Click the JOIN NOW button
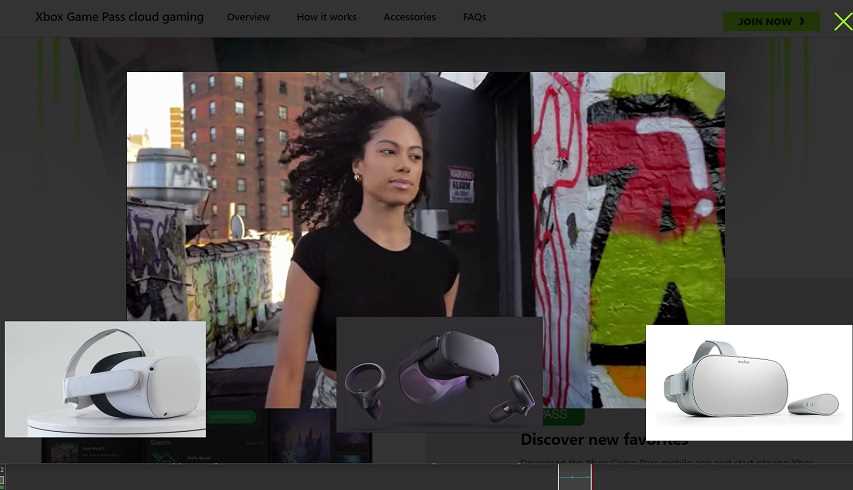The height and width of the screenshot is (490, 853). 770,21
